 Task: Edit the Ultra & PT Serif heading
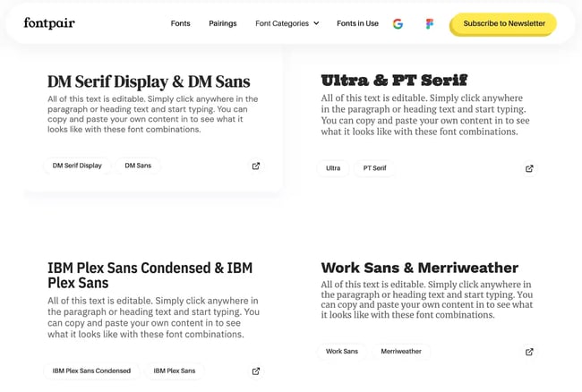(394, 81)
